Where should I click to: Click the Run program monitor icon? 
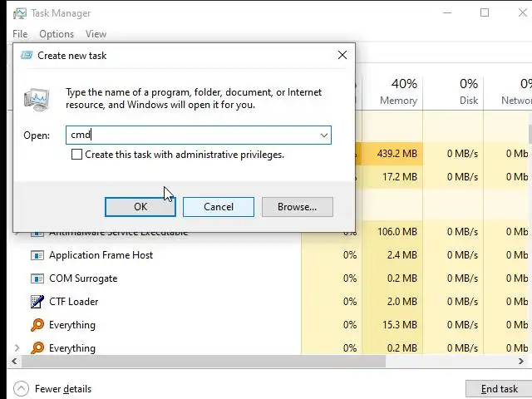coord(37,100)
